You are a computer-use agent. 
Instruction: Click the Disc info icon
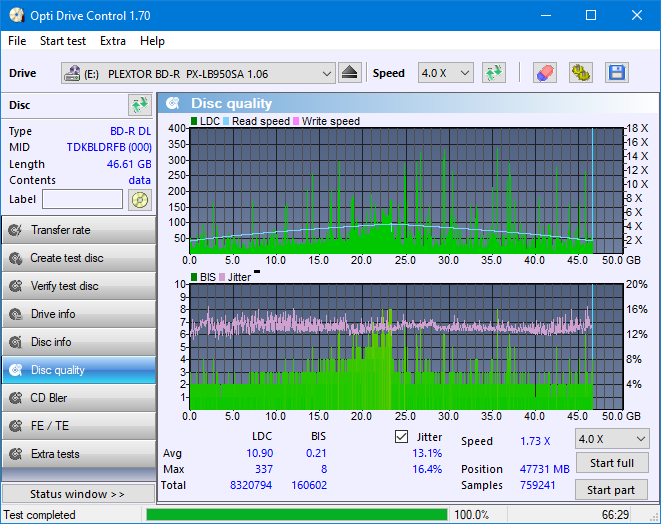16,342
